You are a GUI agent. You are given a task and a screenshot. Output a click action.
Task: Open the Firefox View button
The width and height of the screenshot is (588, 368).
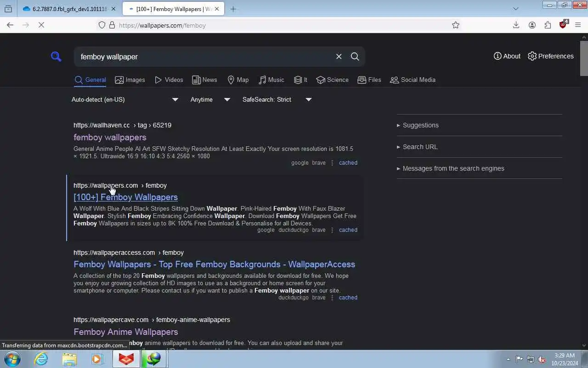8,9
